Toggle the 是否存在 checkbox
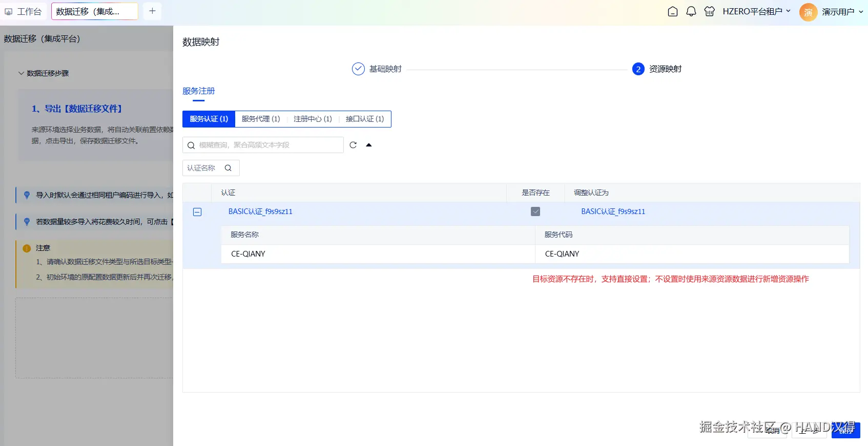The image size is (868, 446). point(535,211)
